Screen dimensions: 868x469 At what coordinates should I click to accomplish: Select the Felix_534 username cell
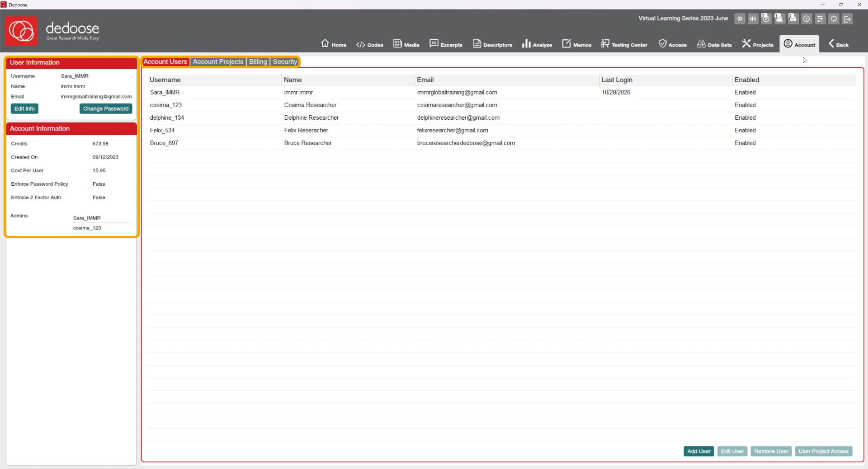click(x=162, y=130)
